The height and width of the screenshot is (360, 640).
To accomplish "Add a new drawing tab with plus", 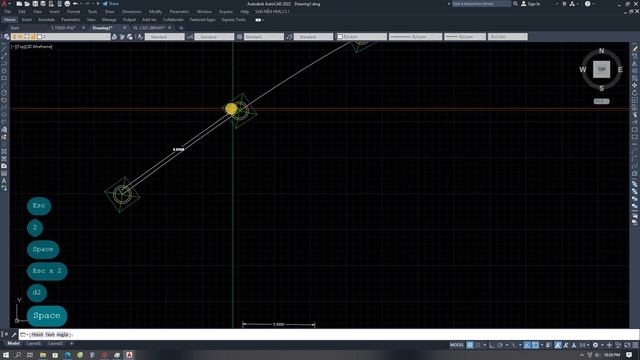I will (x=181, y=28).
